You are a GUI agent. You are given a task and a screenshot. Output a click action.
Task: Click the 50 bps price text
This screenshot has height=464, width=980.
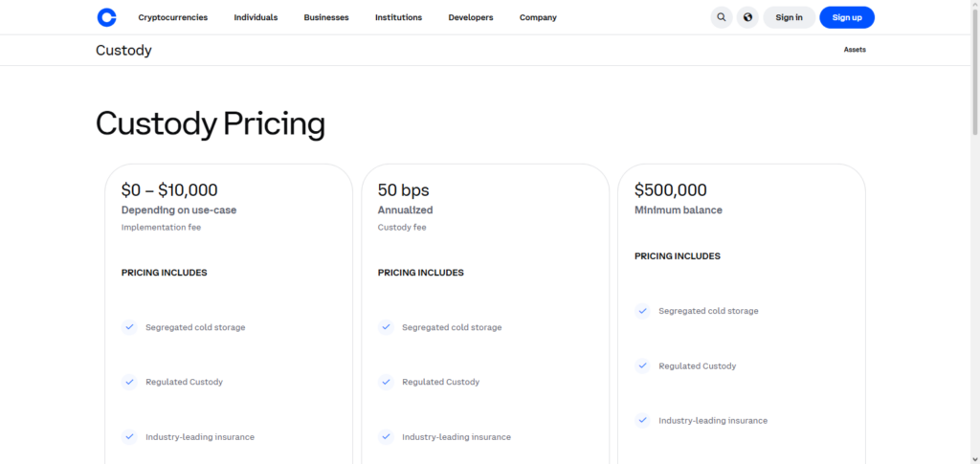click(x=403, y=190)
